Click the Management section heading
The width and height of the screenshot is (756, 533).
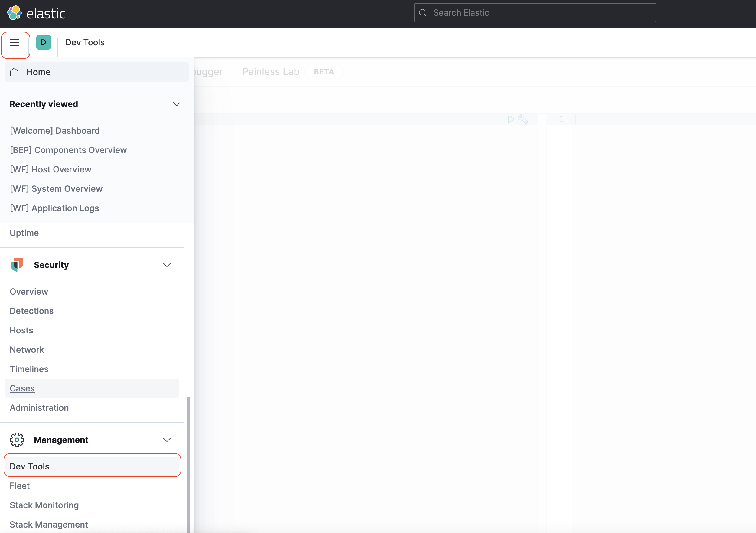tap(61, 440)
